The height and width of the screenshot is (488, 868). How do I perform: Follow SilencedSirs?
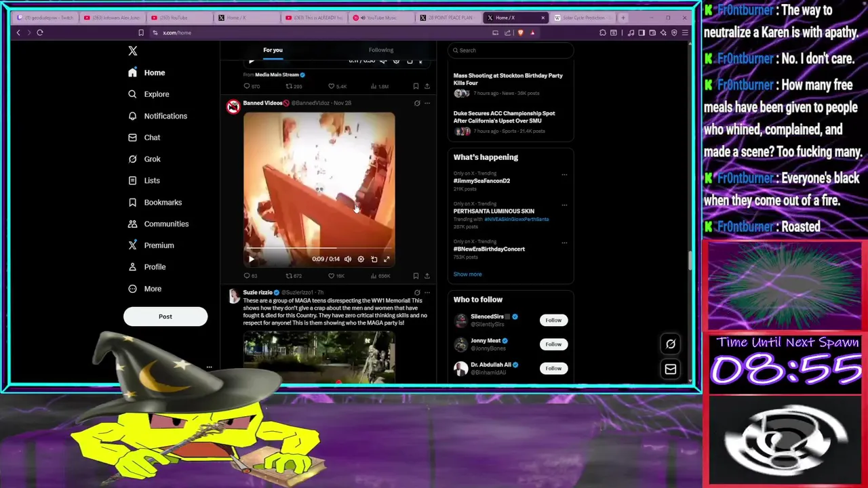[x=553, y=320]
